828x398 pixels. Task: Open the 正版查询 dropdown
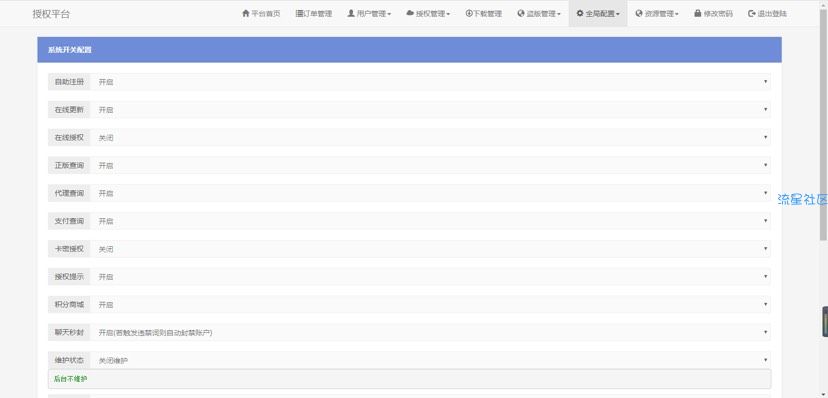430,165
